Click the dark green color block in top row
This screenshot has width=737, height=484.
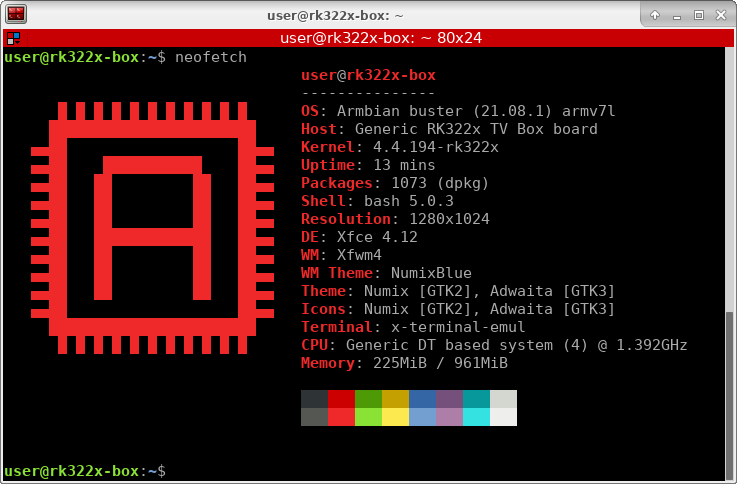[368, 399]
